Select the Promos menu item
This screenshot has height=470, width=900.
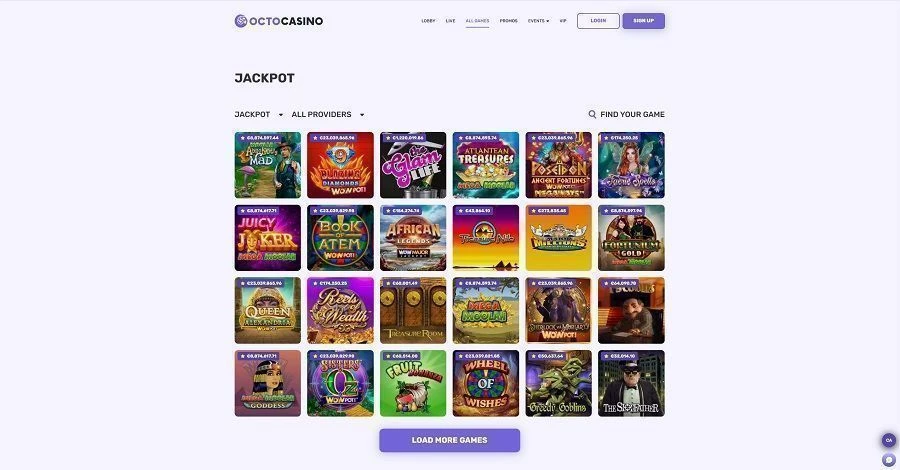pyautogui.click(x=509, y=21)
